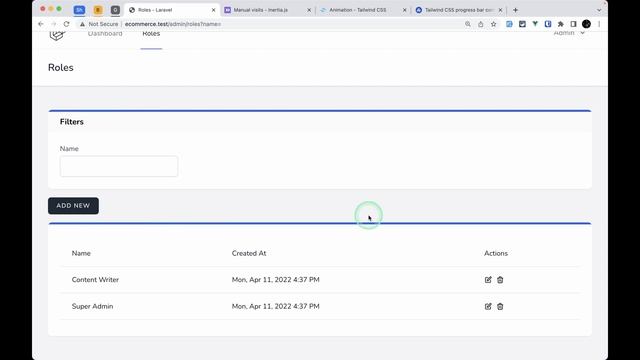Click the Roles page heading

61,67
